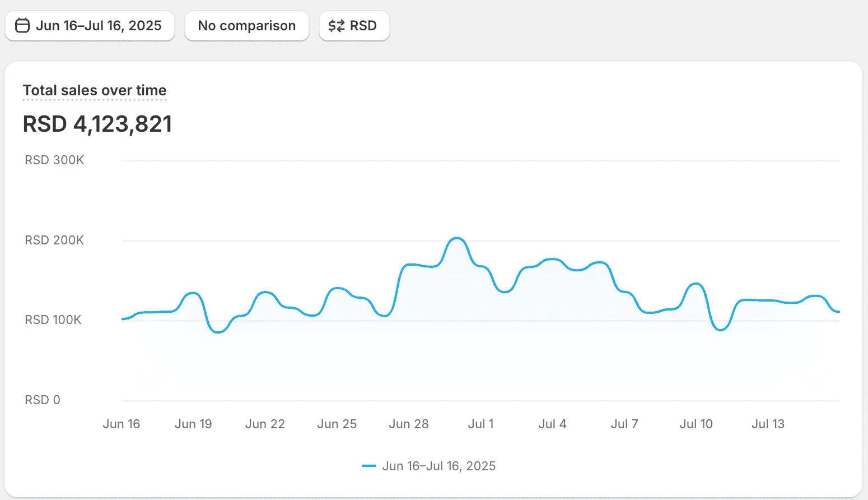
Task: Click the Jun 28 date label
Action: point(409,424)
